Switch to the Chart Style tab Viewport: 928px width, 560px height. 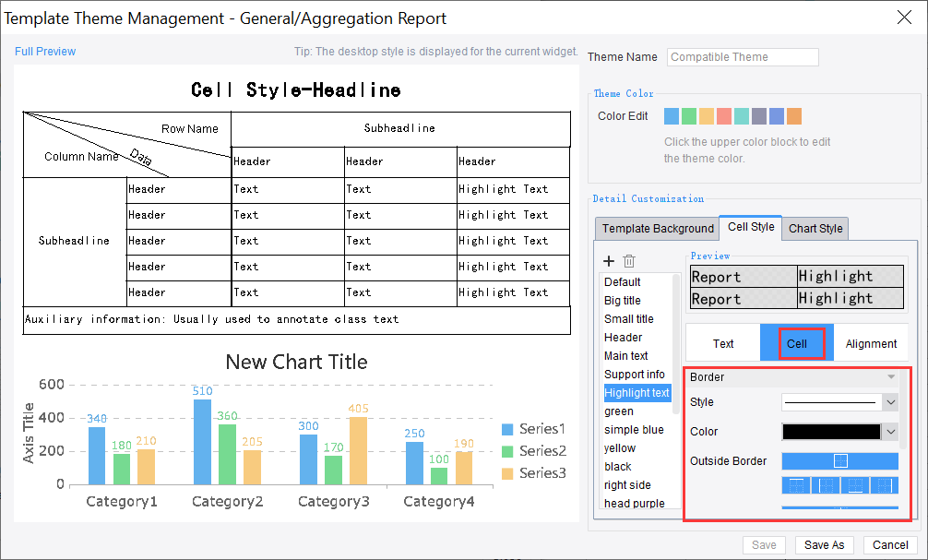815,228
